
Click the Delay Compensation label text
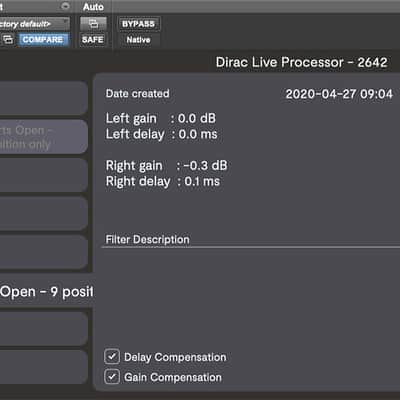point(175,357)
